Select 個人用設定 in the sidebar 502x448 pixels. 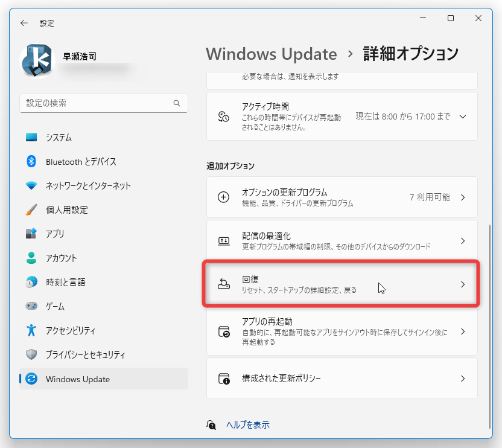click(x=104, y=210)
